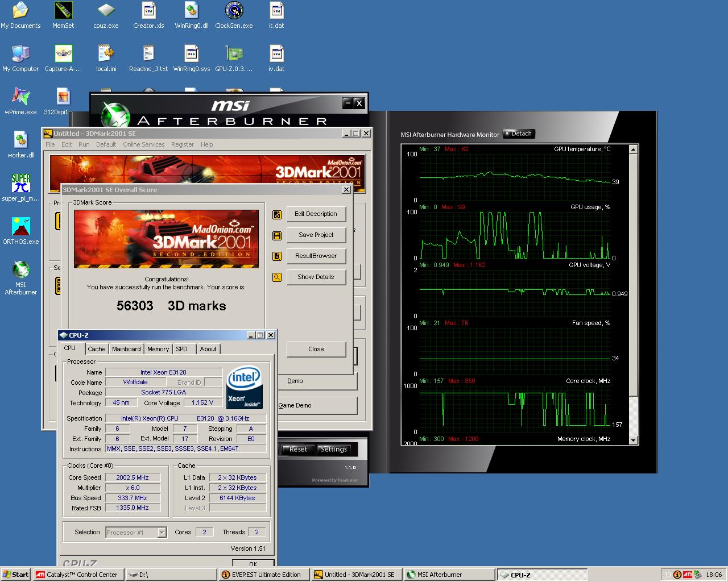Click Close button in score dialog

(316, 349)
